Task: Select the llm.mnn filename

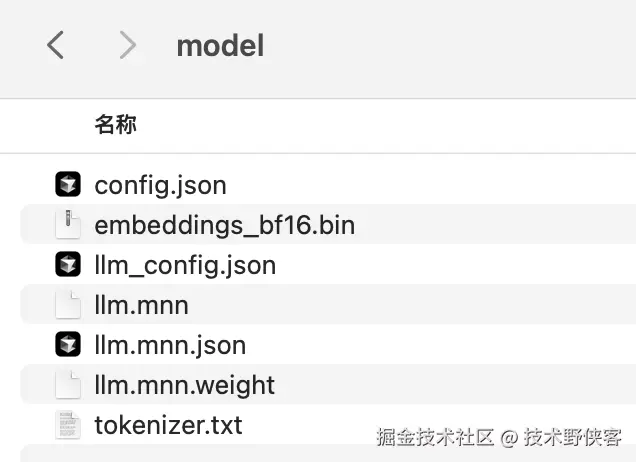Action: point(141,305)
